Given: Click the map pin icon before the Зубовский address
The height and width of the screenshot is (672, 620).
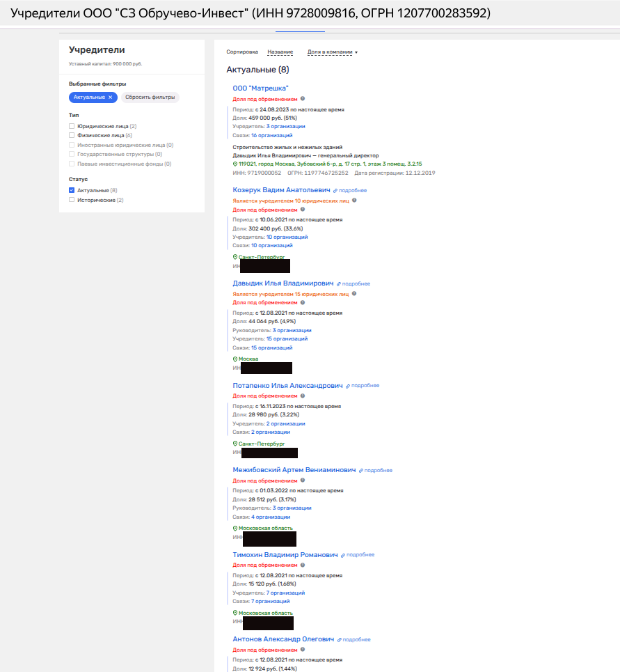Looking at the screenshot, I should pos(235,164).
